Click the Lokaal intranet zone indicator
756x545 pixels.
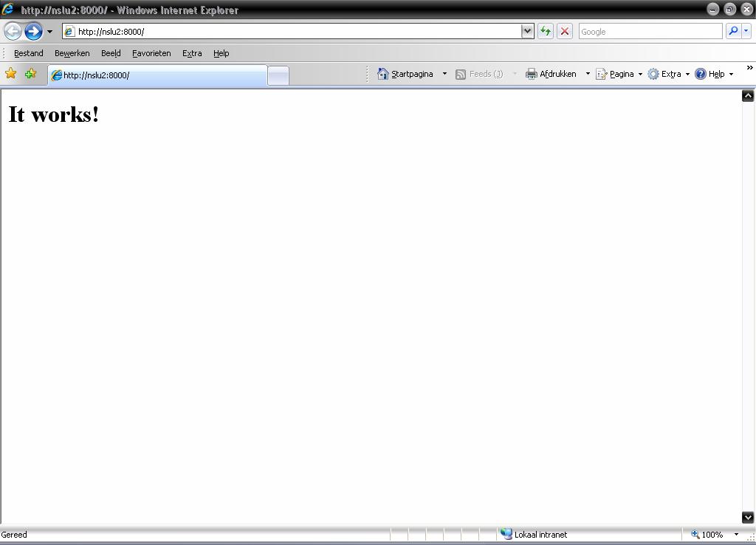534,535
